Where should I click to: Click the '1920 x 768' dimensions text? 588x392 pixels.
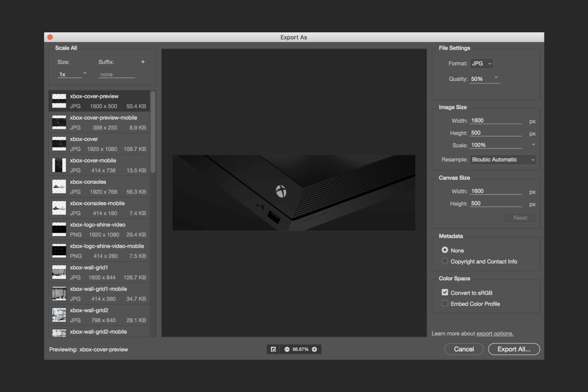[x=104, y=192]
